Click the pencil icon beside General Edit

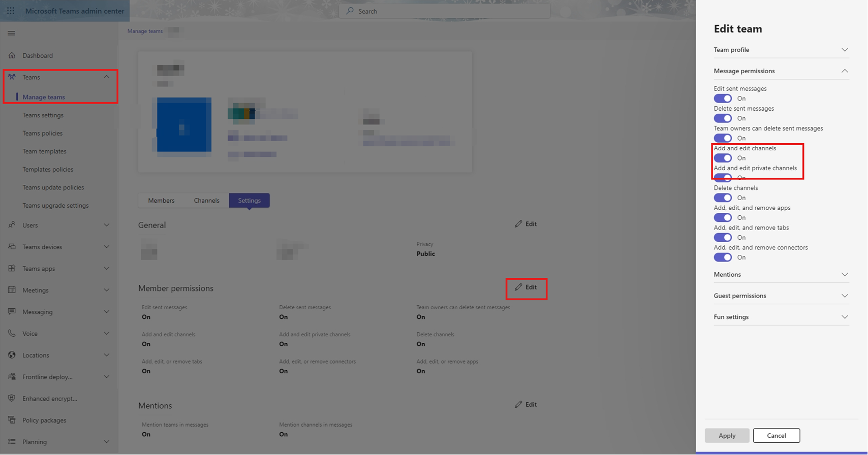point(518,224)
